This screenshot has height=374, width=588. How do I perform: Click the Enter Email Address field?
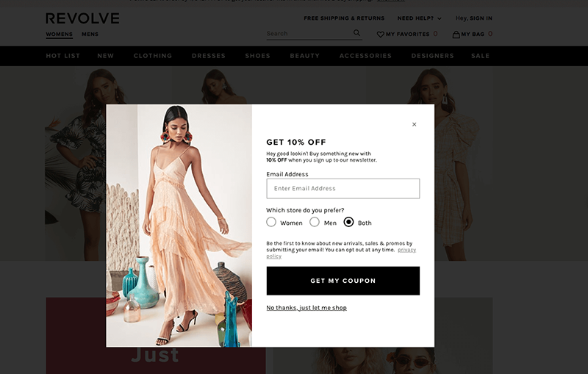[x=343, y=189]
